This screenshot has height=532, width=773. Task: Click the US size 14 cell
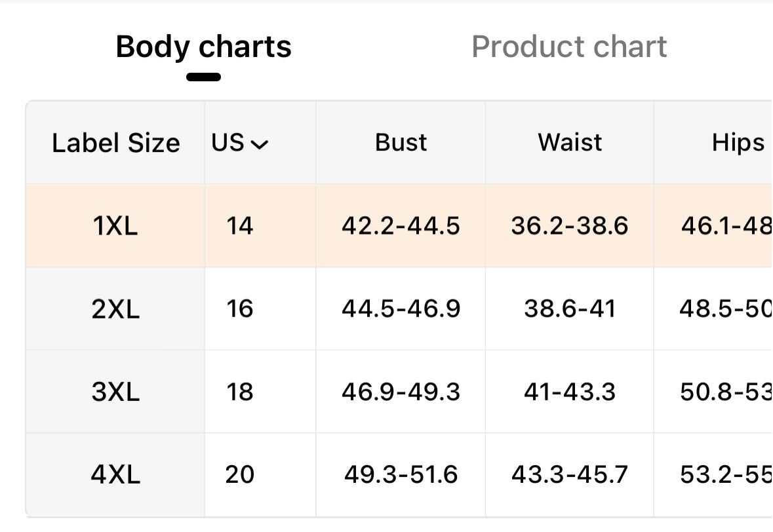[239, 225]
